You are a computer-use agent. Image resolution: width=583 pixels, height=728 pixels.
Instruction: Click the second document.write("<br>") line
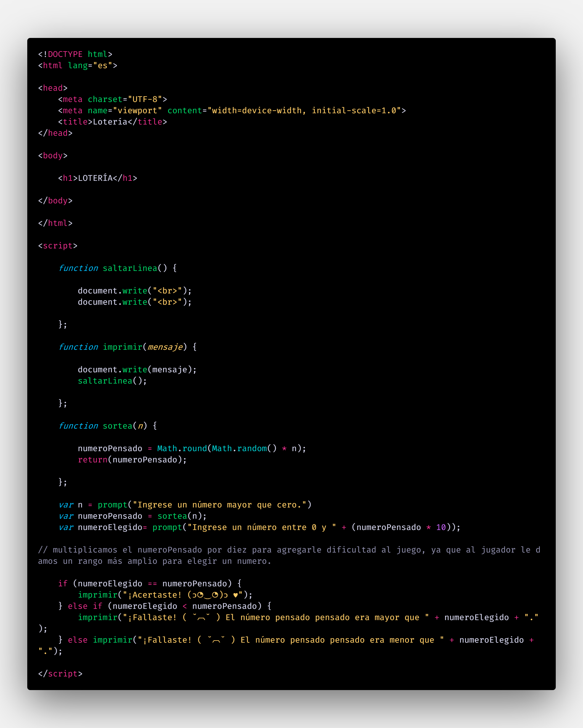click(x=134, y=302)
